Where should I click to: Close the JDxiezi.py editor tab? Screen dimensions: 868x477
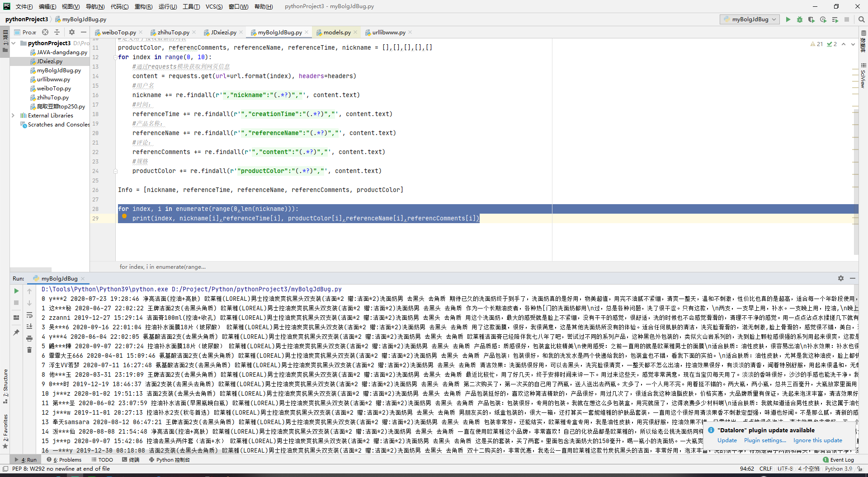(241, 33)
